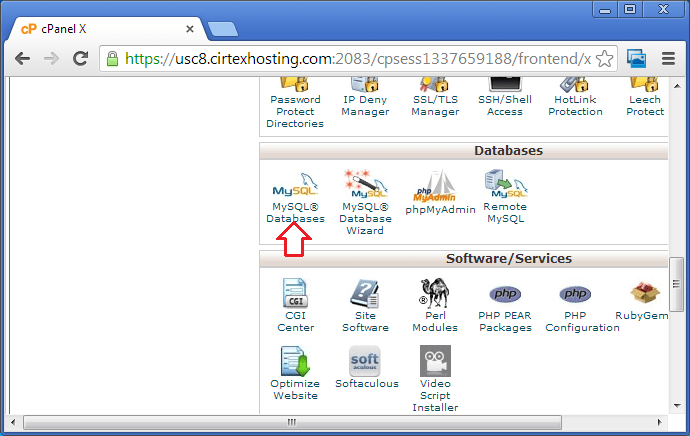This screenshot has width=690, height=436.
Task: Open PHP PEAR Packages
Action: tap(504, 295)
